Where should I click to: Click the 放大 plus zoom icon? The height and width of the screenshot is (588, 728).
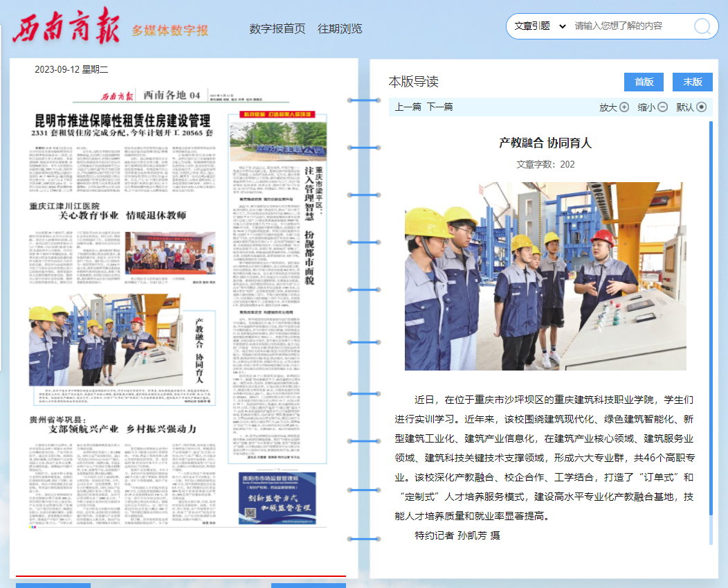(624, 107)
